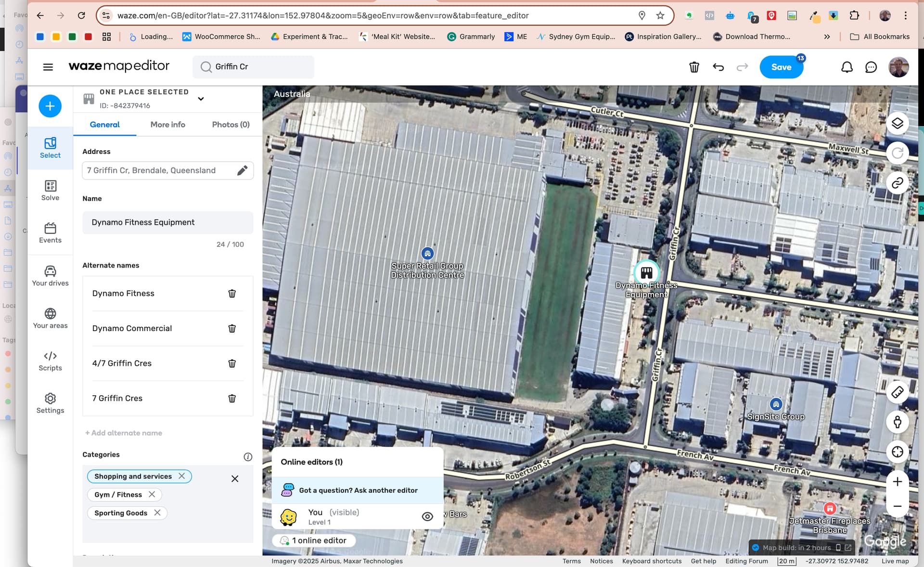Click the permalink chain icon
Viewport: 924px width, 567px height.
tap(897, 183)
